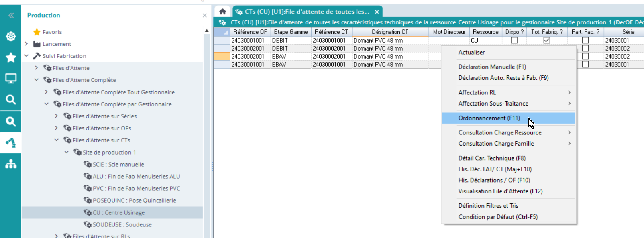Click the monitor icon in sidebar

click(x=11, y=78)
